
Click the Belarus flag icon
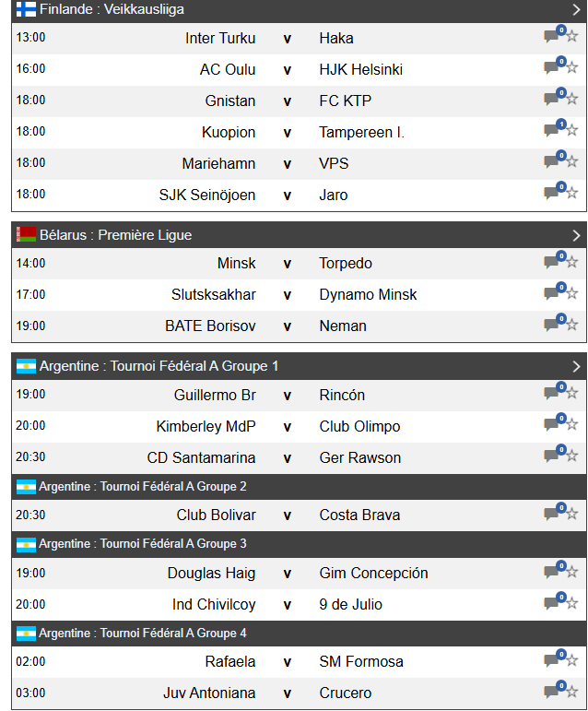pos(26,235)
